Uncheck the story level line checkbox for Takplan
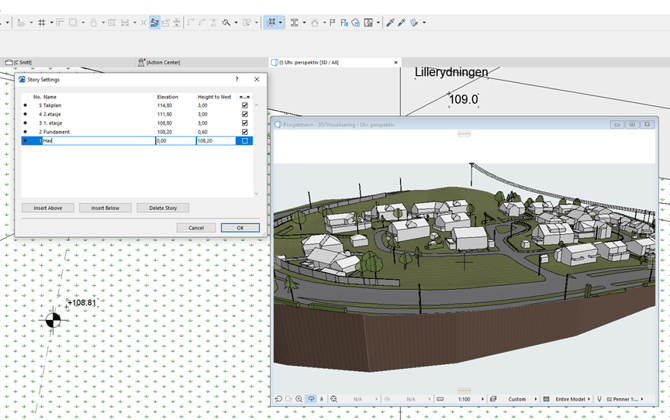 [245, 105]
